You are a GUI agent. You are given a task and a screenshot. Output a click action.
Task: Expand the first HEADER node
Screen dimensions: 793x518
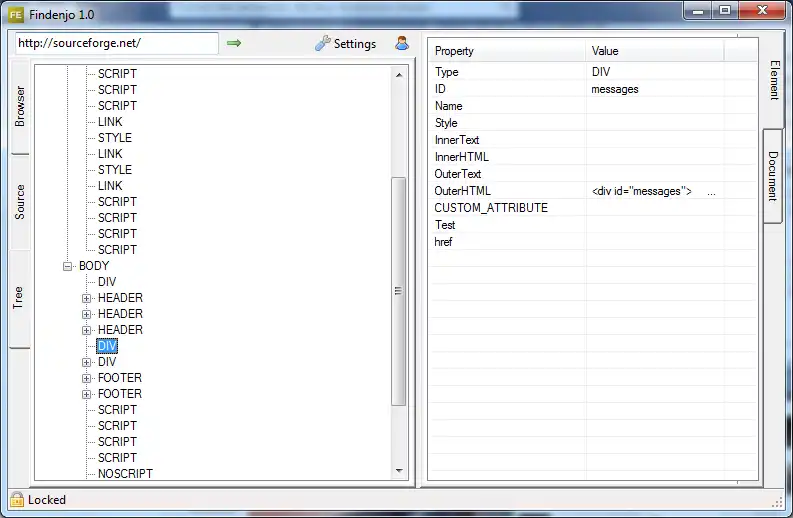[x=86, y=298]
